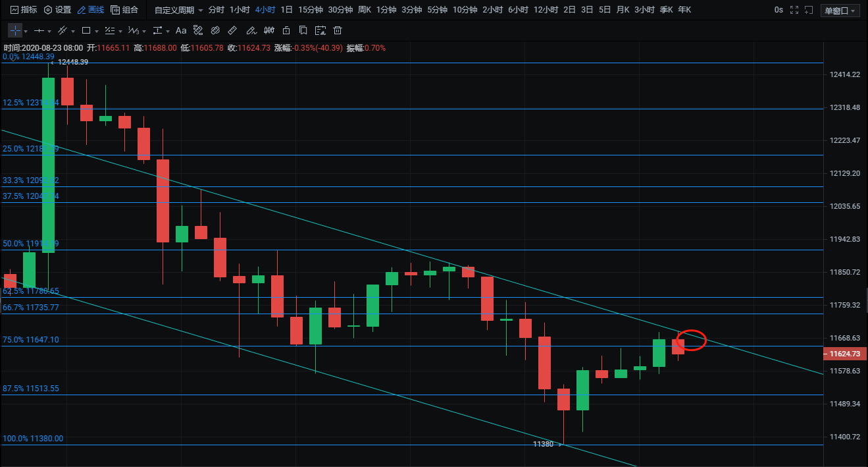
Task: Expand the 单窗口 window layout dropdown
Action: click(x=841, y=11)
